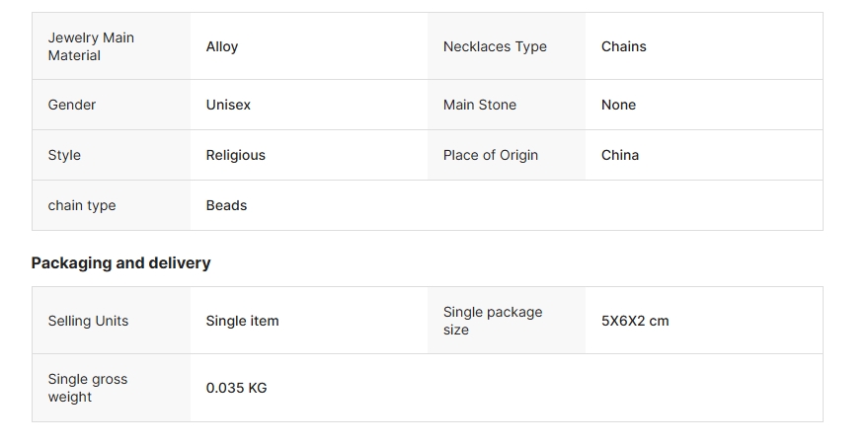Screen dimensions: 868x444
Task: Click the Jewelry Main Material label
Action: pos(91,46)
